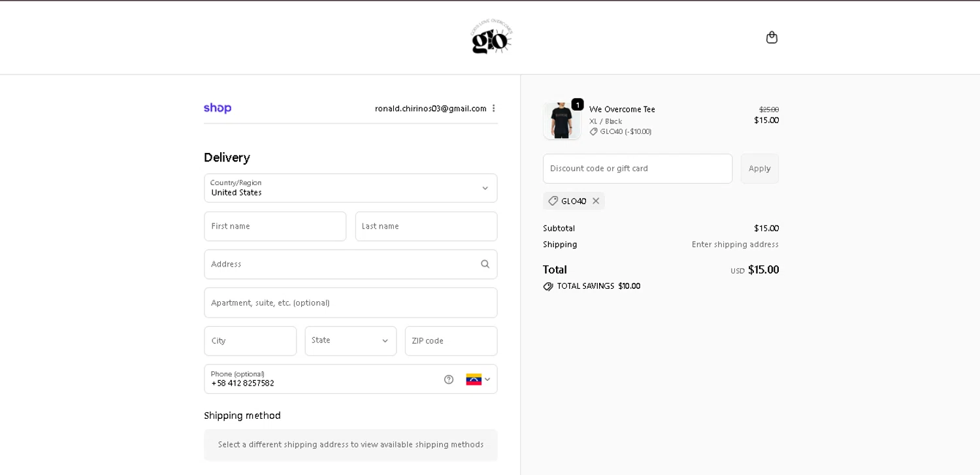Click the Subtotal $15.00 value
Image resolution: width=980 pixels, height=475 pixels.
click(x=766, y=229)
